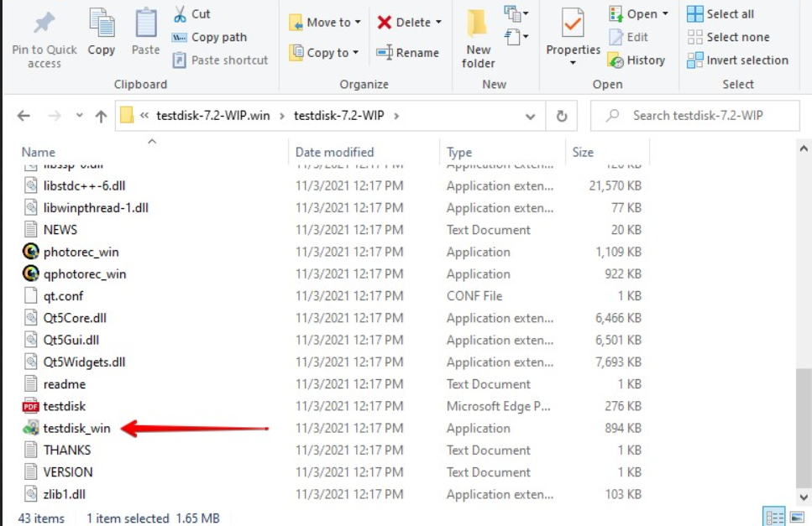812x526 pixels.
Task: Rename the selected file
Action: [408, 52]
